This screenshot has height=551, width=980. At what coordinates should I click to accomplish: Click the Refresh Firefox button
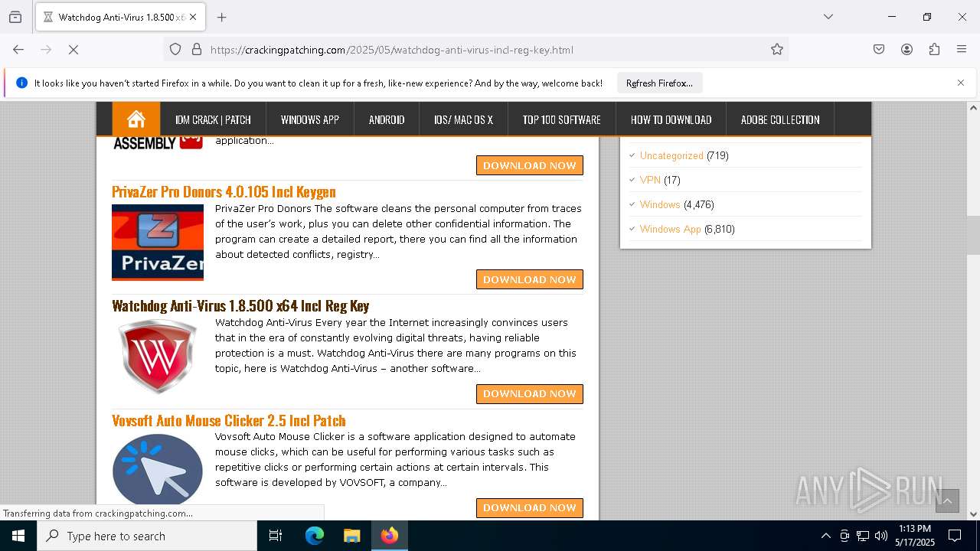point(659,83)
